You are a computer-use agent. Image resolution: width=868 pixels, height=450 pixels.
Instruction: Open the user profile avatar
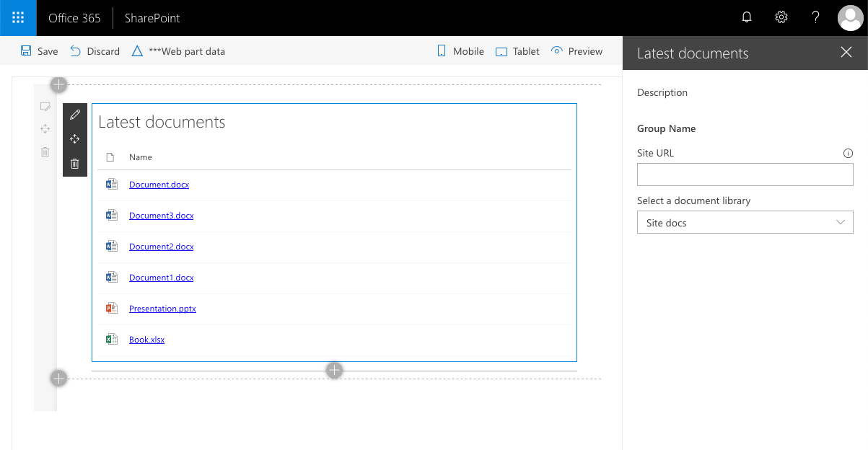[x=851, y=18]
